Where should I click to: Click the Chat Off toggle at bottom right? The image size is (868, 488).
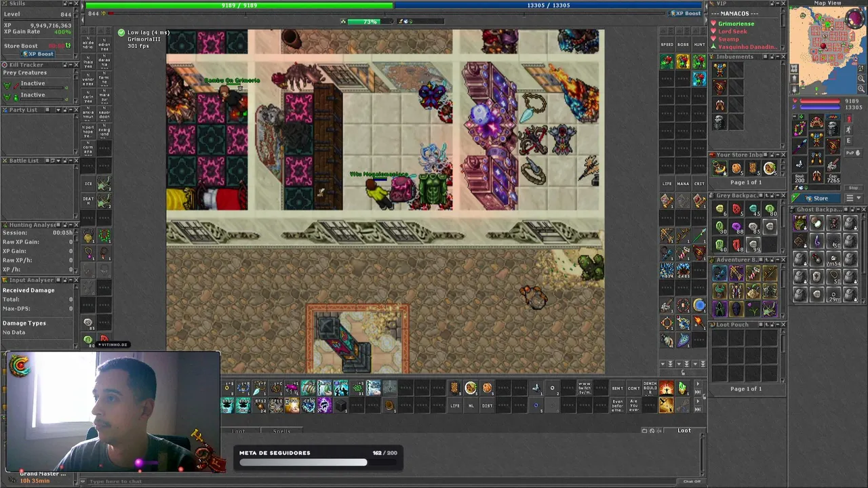pos(692,481)
